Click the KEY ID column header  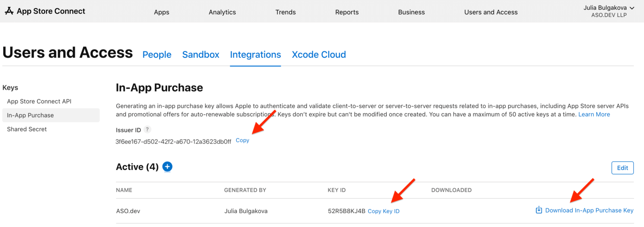coord(337,190)
